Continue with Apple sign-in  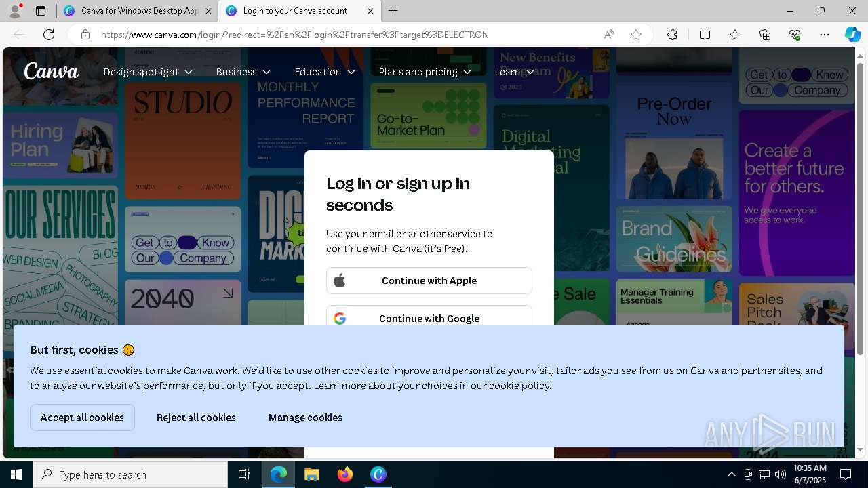pos(429,281)
